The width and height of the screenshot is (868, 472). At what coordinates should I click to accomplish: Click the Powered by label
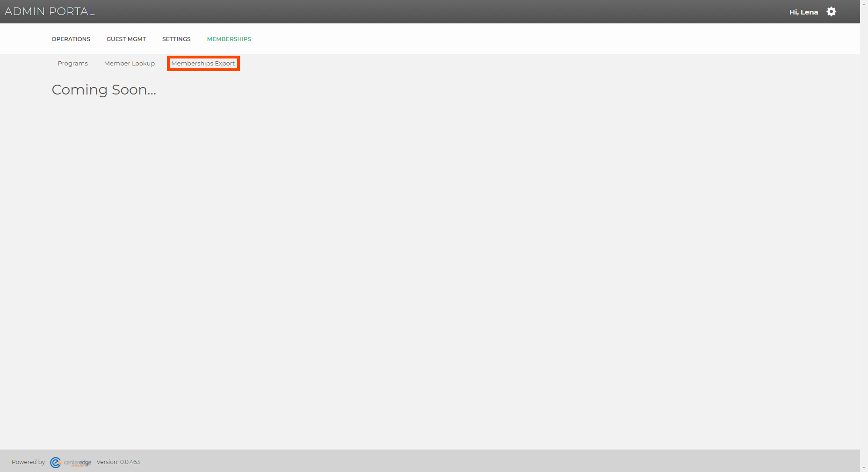(28, 462)
